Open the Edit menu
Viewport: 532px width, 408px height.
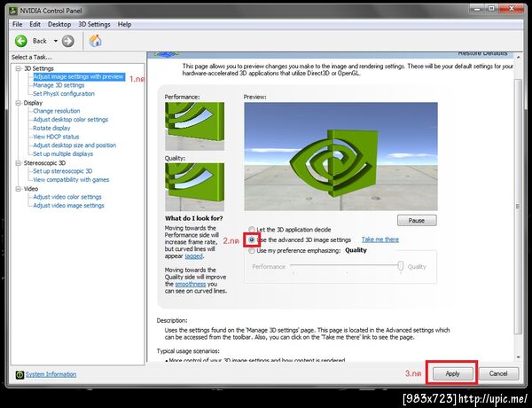35,25
